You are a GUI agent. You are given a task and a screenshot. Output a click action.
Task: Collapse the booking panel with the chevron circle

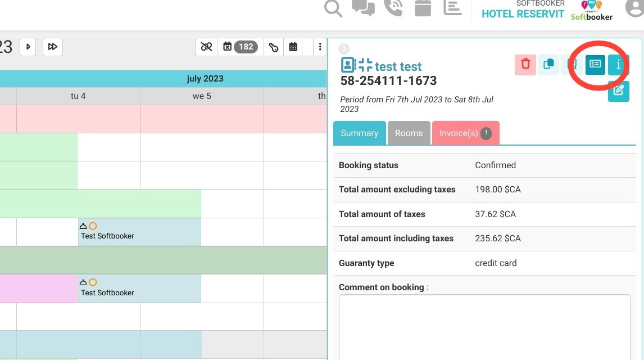pos(344,49)
